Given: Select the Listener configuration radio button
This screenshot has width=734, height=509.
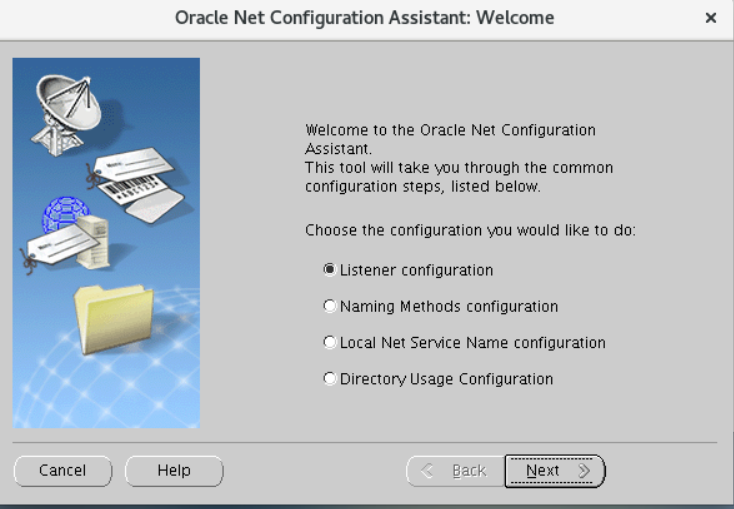Looking at the screenshot, I should (x=329, y=270).
